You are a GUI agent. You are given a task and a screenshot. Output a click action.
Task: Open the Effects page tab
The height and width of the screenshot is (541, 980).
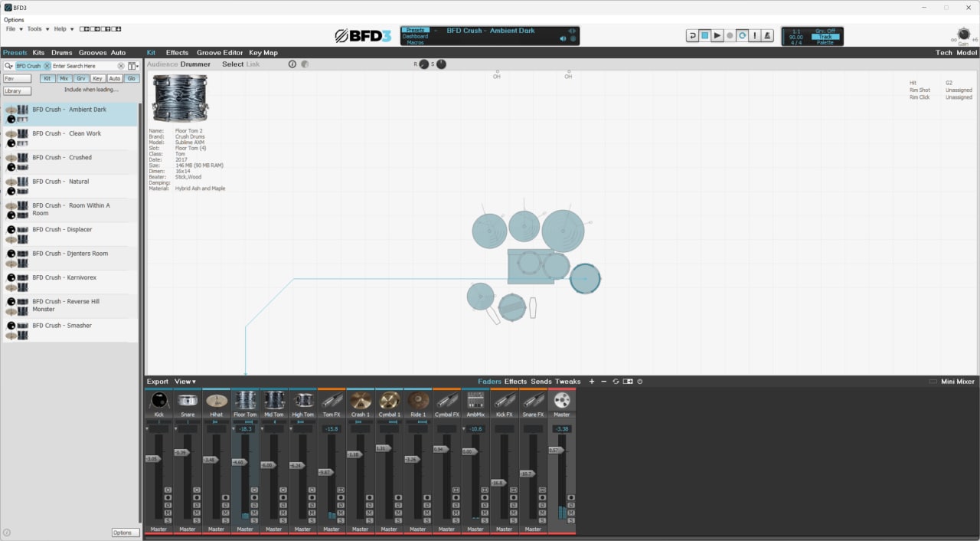pos(177,53)
